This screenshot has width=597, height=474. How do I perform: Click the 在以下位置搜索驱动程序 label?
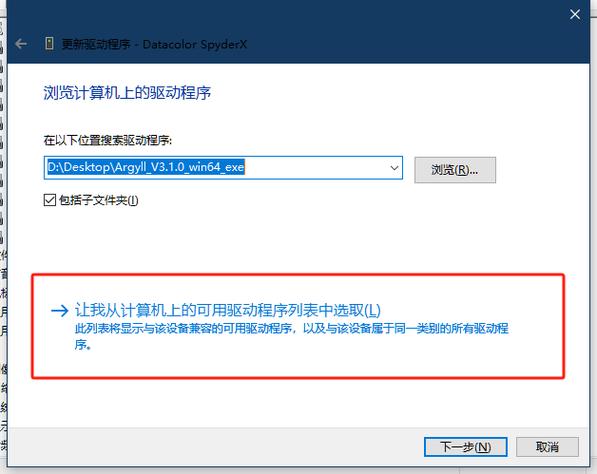pyautogui.click(x=108, y=140)
